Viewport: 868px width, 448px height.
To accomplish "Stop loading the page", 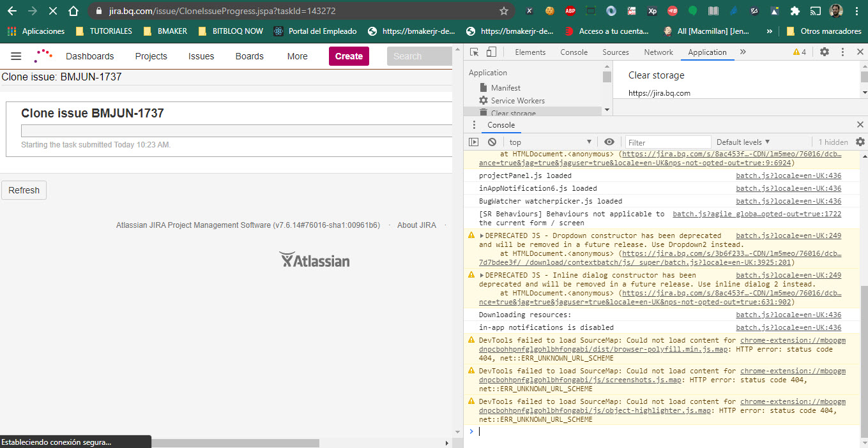I will 52,11.
